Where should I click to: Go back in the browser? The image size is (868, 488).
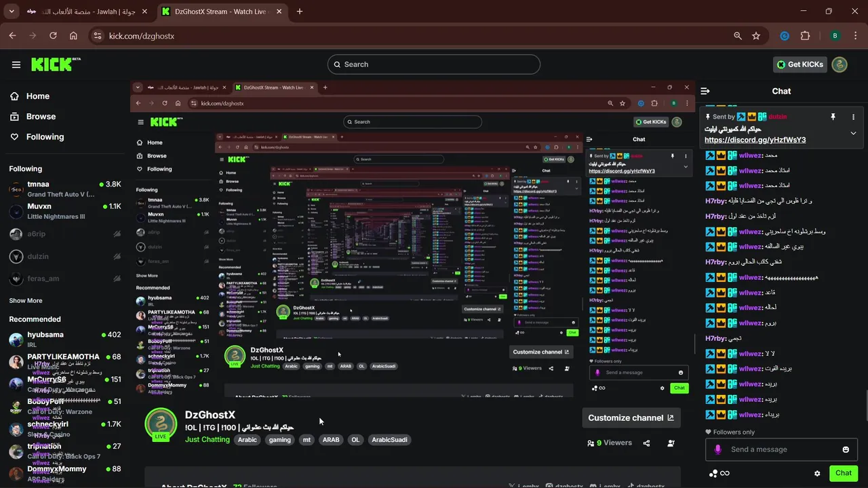(x=13, y=36)
